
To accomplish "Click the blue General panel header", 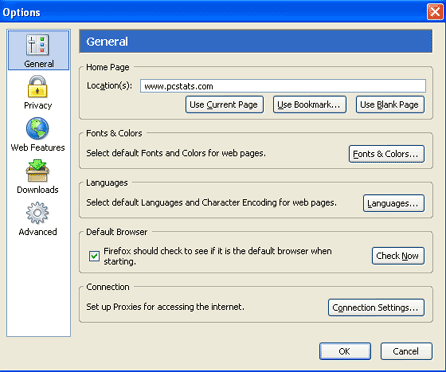I will 256,41.
